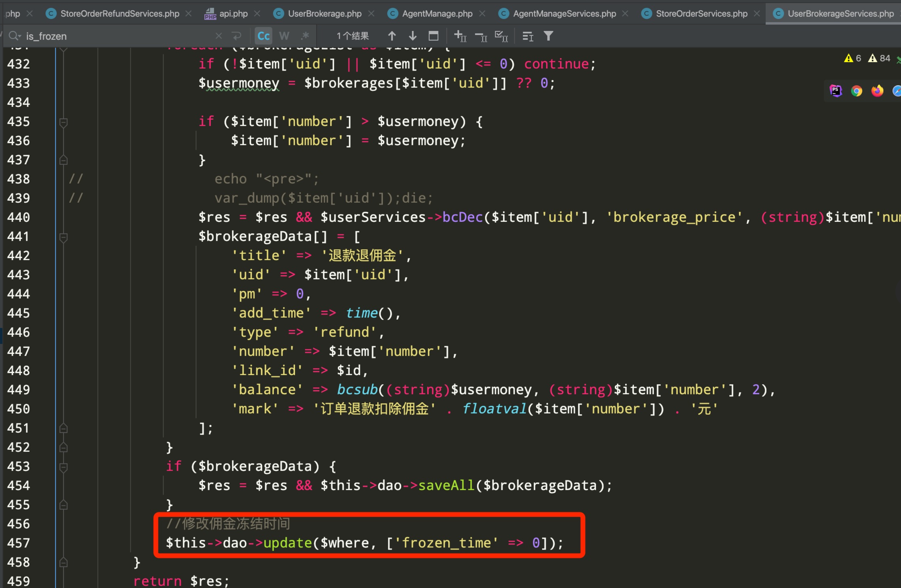The image size is (901, 588).
Task: Switch to AgentManage.php tab
Action: [x=437, y=14]
